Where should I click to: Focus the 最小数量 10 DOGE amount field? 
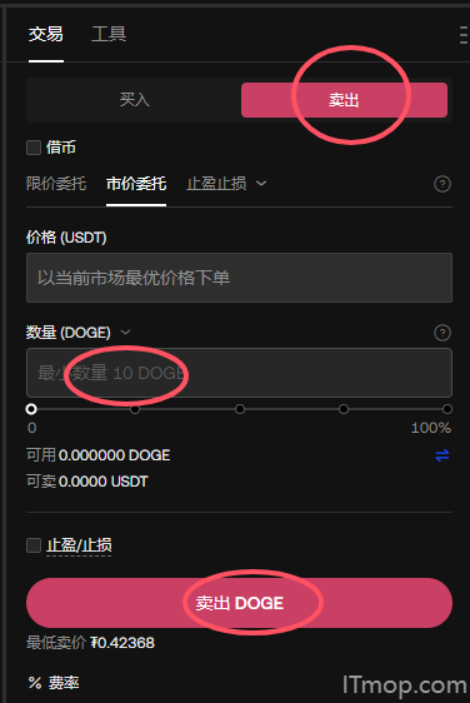[x=239, y=373]
